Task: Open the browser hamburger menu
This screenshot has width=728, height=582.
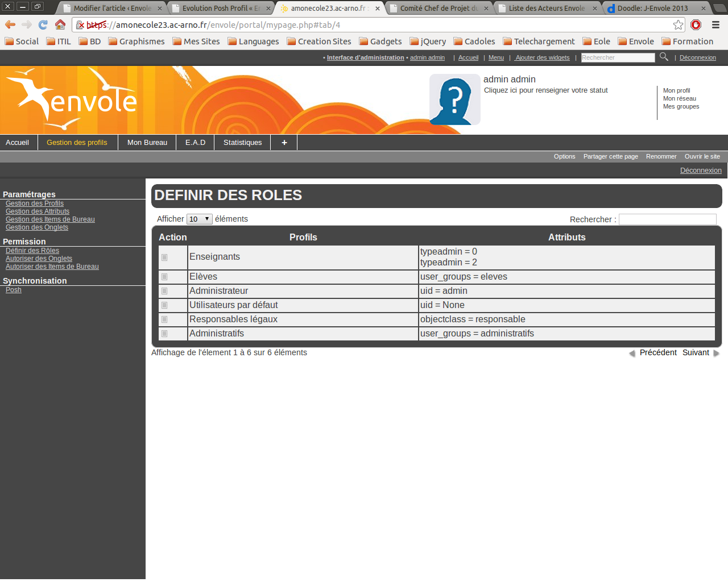Action: click(715, 24)
